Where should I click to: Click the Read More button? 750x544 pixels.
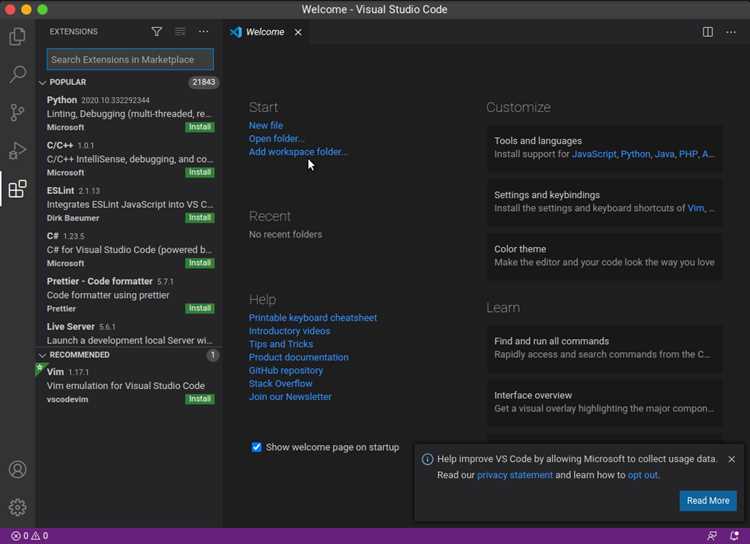[x=708, y=500]
